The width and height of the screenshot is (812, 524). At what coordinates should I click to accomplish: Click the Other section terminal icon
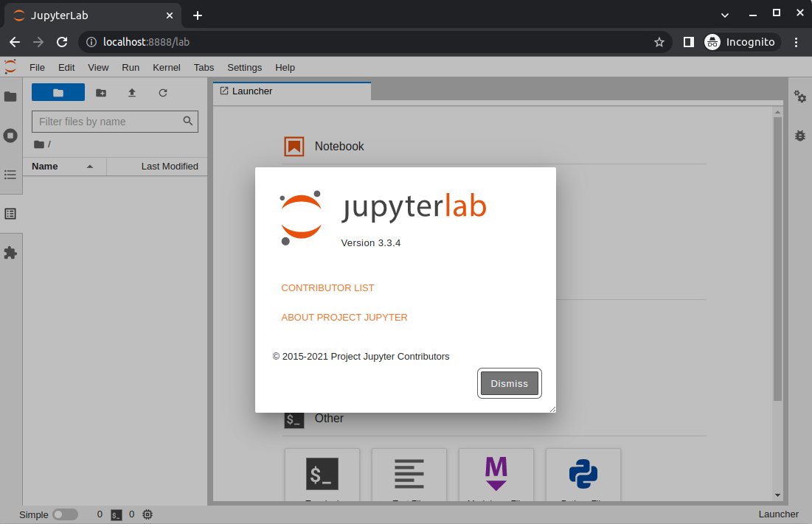point(294,420)
